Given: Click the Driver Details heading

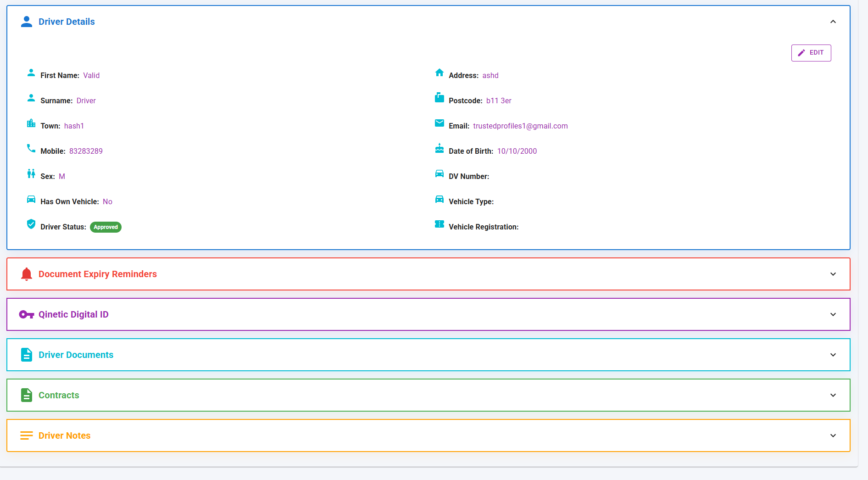Looking at the screenshot, I should [x=67, y=21].
